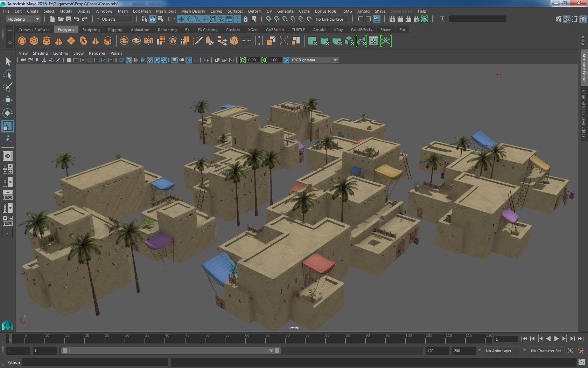Select the Rotate tool in toolbox
This screenshot has height=368, width=588.
point(7,113)
